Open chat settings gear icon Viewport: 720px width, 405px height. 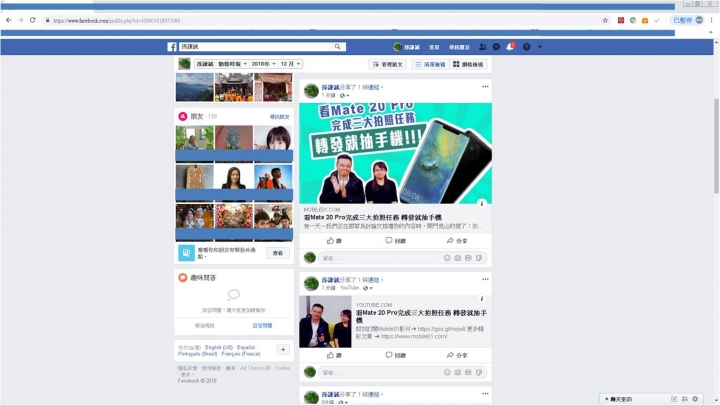click(695, 399)
